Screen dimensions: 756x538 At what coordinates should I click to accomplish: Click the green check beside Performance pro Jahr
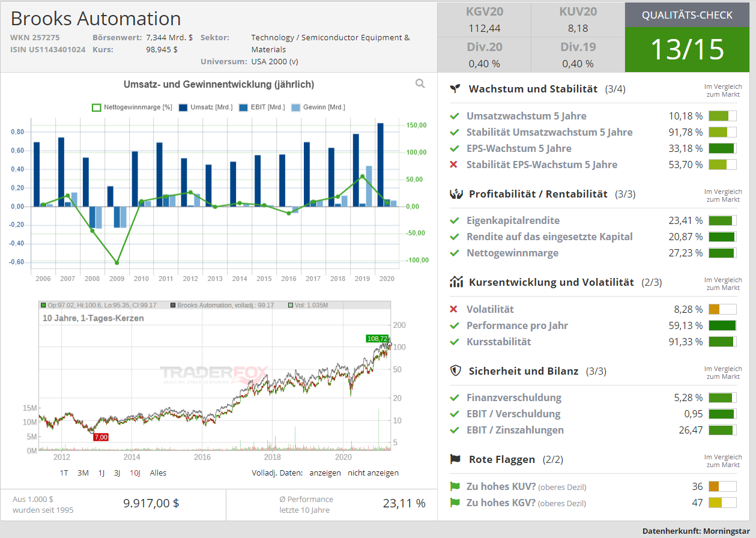tap(455, 325)
